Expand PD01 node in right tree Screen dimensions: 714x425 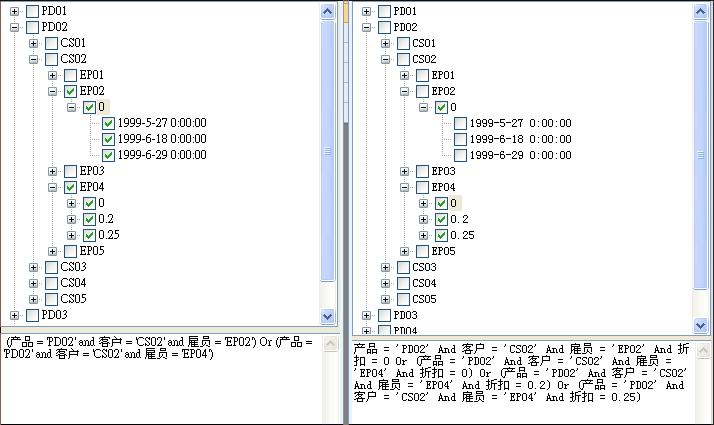pyautogui.click(x=367, y=11)
